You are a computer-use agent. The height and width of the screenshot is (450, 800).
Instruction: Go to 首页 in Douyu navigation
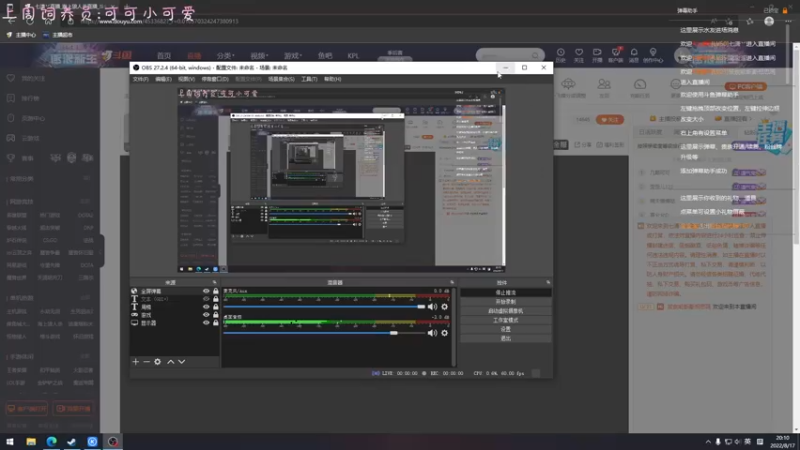pos(164,56)
